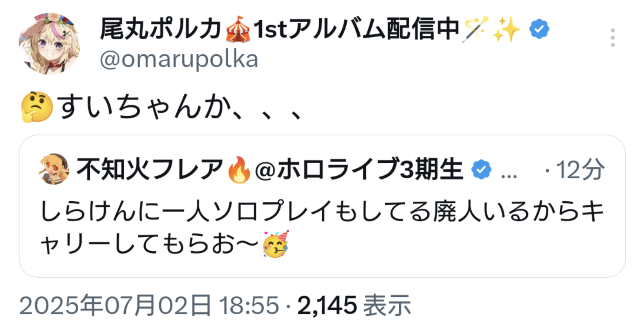Open quoted author 不知火フレア name
The height and width of the screenshot is (327, 644).
coord(149,169)
